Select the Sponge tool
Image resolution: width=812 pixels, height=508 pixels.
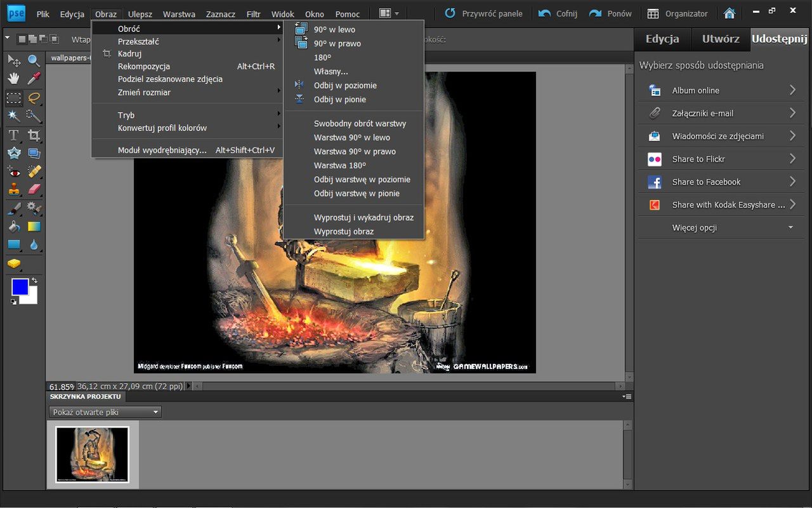coord(14,263)
